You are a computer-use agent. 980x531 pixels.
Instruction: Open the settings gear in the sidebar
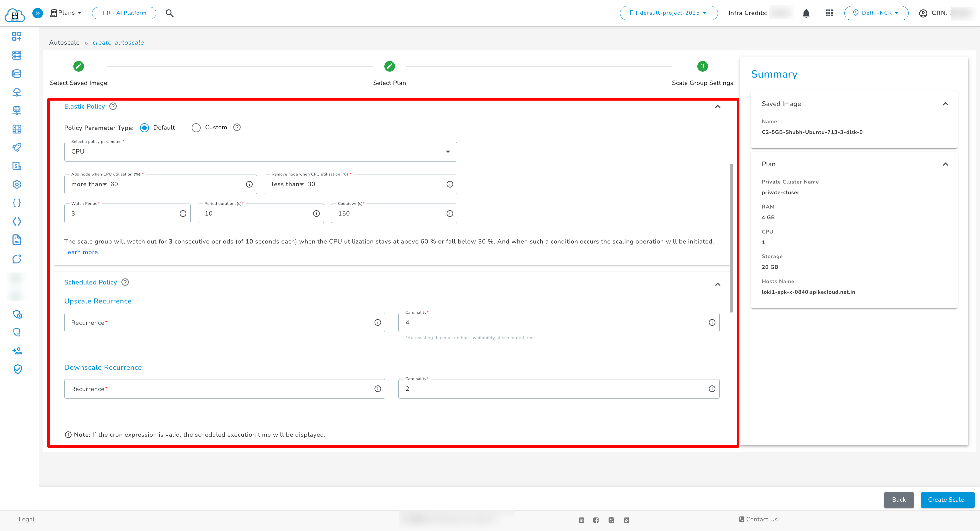[x=17, y=184]
